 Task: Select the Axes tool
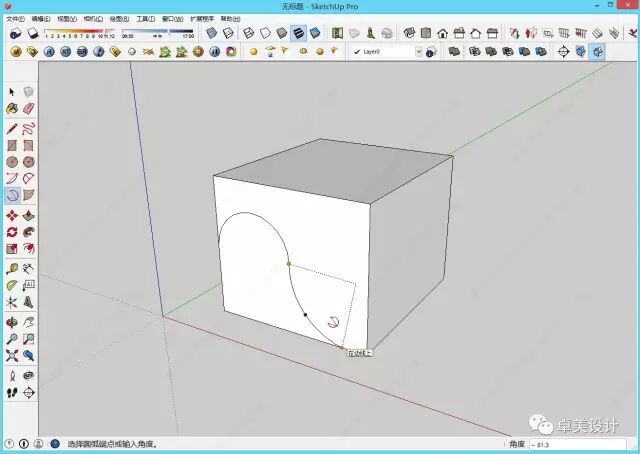point(12,302)
